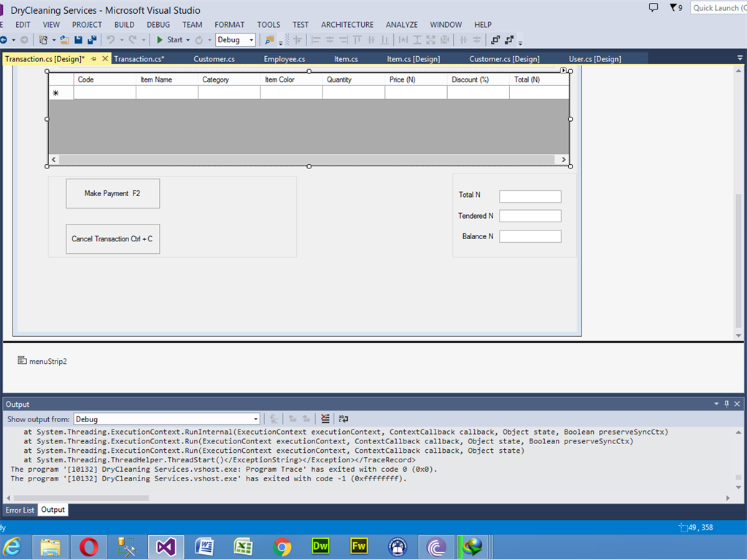The height and width of the screenshot is (560, 747).
Task: Click the Make Same Width toolbar icon
Action: pos(403,40)
